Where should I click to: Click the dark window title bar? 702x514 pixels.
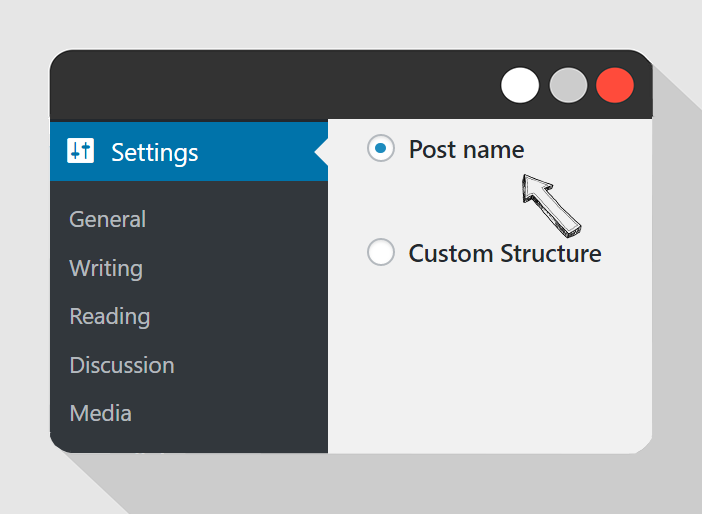point(269,85)
